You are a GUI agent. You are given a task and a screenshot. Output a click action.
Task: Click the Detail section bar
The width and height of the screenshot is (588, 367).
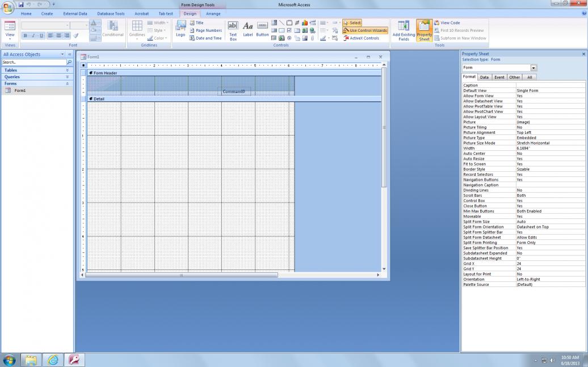tap(234, 99)
